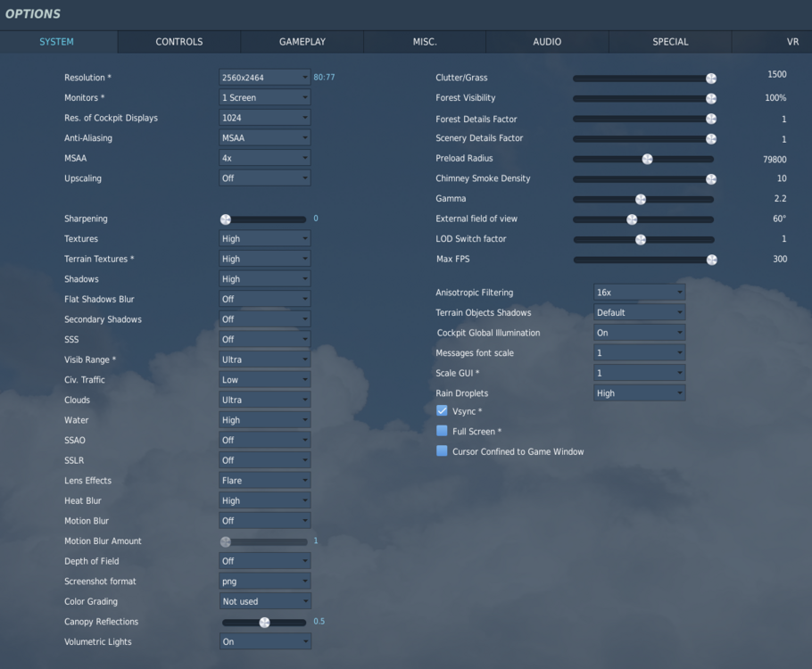Image resolution: width=812 pixels, height=669 pixels.
Task: Switch to the CONTROLS tab
Action: click(x=179, y=42)
